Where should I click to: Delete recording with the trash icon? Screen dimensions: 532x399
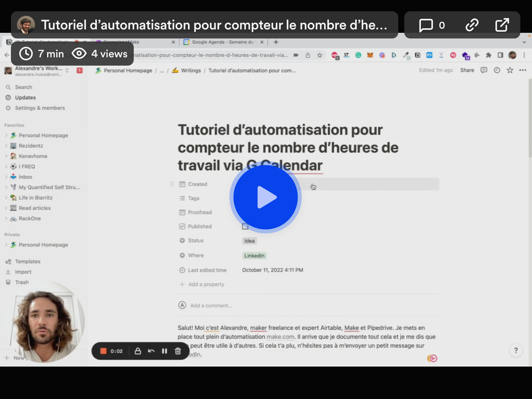[x=178, y=351]
